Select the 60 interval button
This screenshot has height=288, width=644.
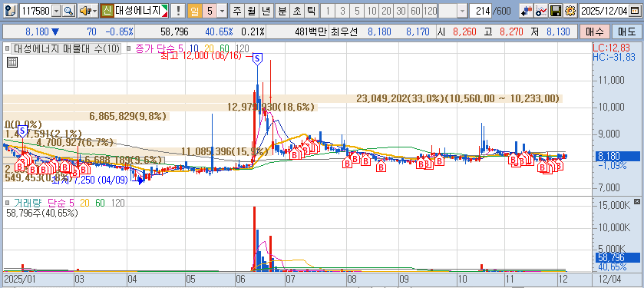point(415,11)
